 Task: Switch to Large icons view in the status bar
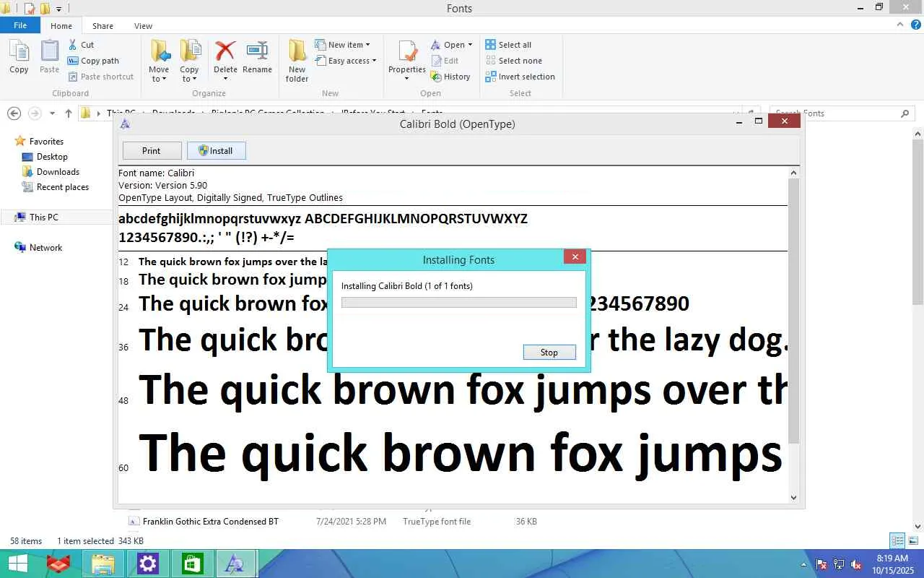(x=912, y=540)
